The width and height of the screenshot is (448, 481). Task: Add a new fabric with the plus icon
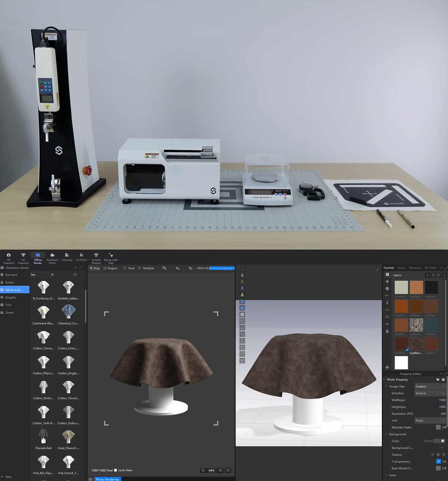427,275
